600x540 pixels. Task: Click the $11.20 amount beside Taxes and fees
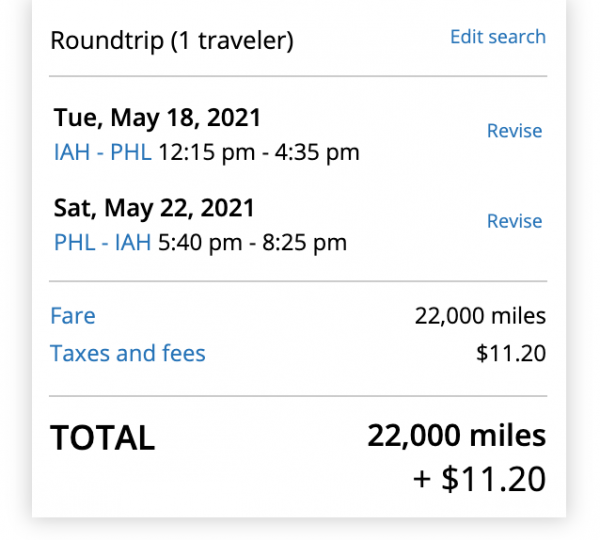coord(511,353)
